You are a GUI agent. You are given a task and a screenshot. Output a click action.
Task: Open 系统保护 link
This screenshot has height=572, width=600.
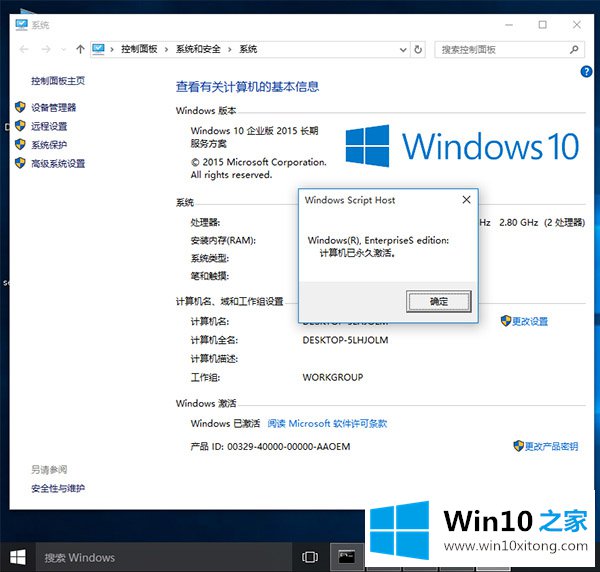(49, 145)
